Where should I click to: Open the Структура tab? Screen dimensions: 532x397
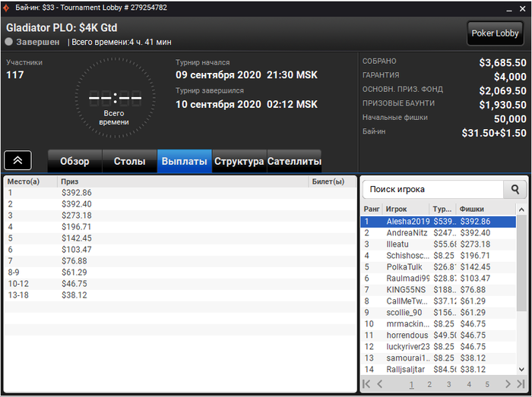[239, 161]
